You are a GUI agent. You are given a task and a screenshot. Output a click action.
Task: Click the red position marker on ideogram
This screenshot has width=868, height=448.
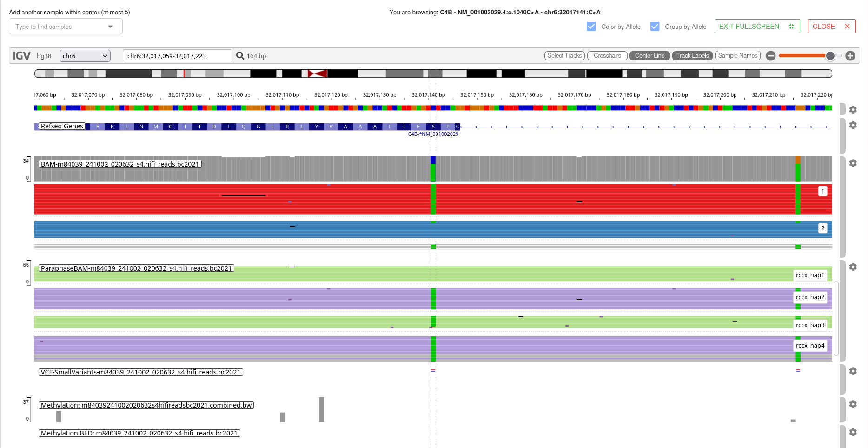[184, 74]
